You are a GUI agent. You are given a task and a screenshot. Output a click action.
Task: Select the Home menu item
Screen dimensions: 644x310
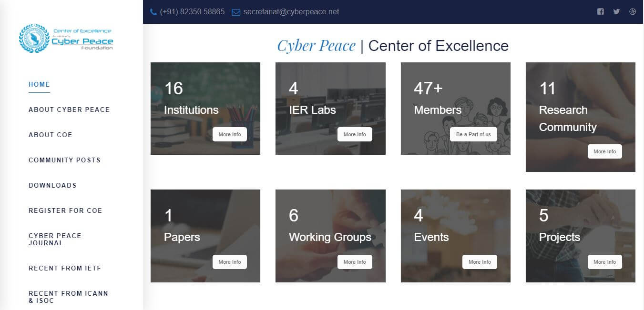tap(39, 84)
